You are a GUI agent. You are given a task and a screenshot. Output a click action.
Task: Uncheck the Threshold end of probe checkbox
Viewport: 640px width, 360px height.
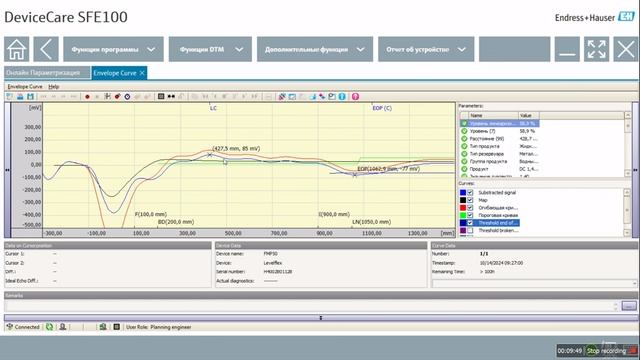(x=470, y=223)
